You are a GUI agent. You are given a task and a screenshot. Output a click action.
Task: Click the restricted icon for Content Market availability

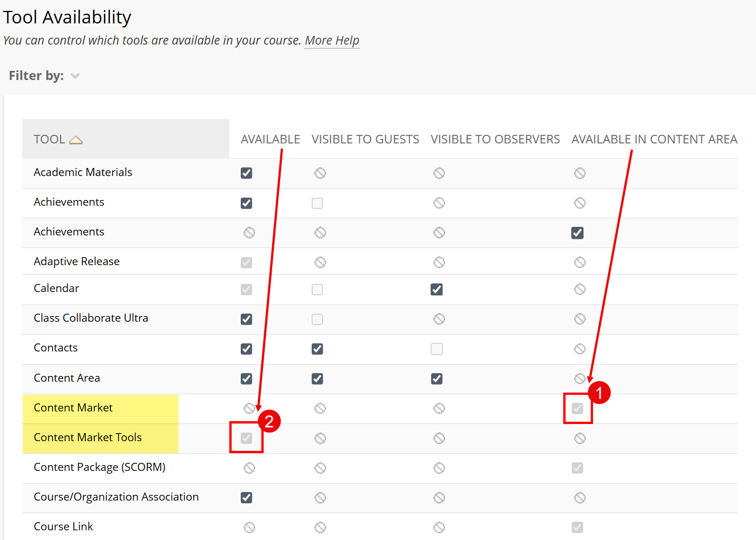coord(249,408)
